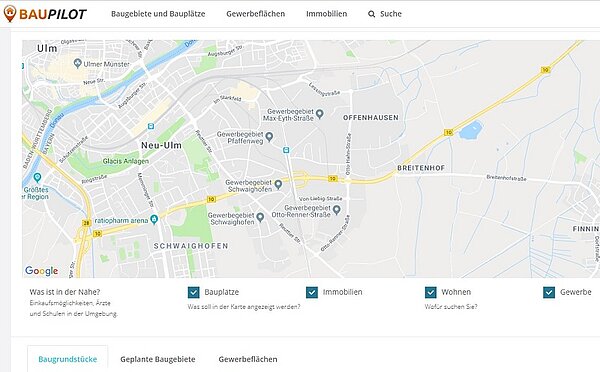The height and width of the screenshot is (372, 600).
Task: Click the search magnifier icon
Action: (x=371, y=14)
